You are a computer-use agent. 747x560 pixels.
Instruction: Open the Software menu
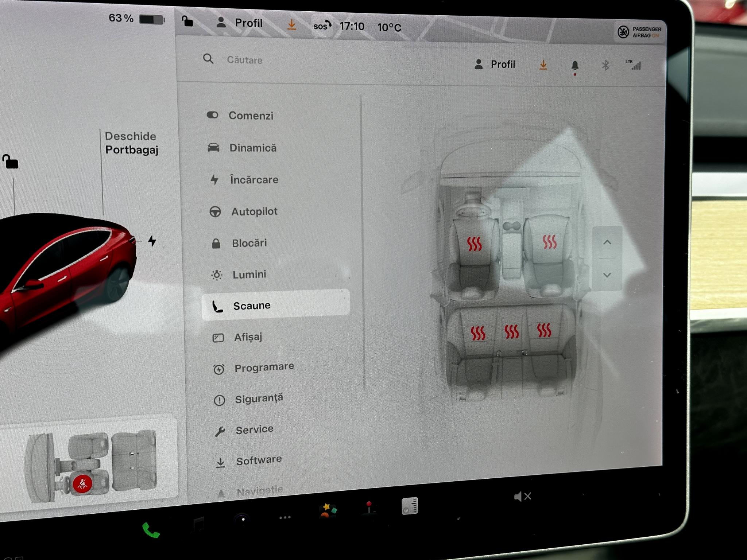[x=249, y=461]
